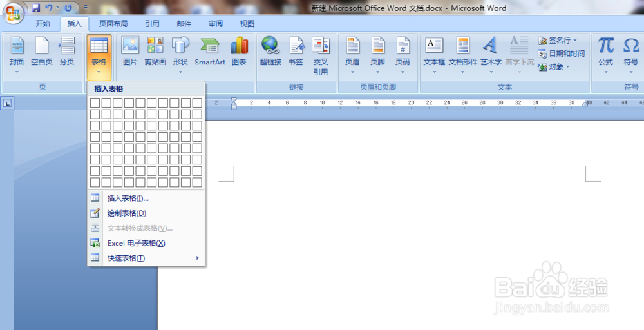This screenshot has width=644, height=330.
Task: Open the 页眉 header dropdown
Action: point(352,55)
